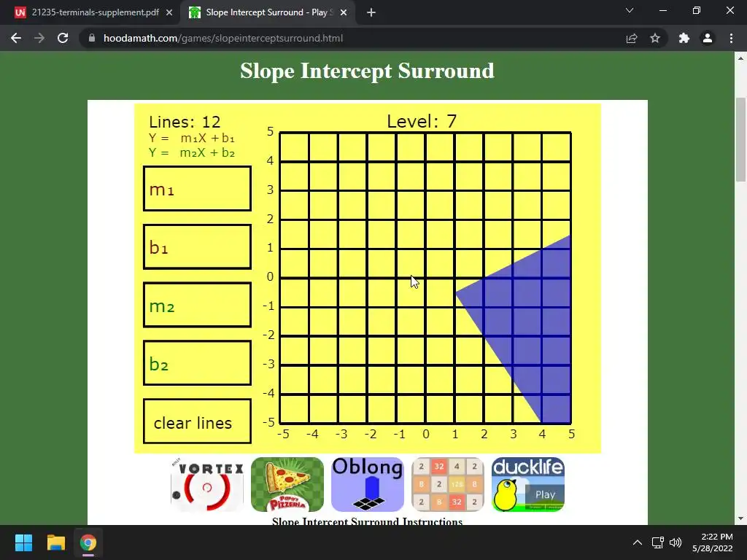The image size is (747, 560).
Task: Open File Explorer from the taskbar
Action: pos(55,542)
